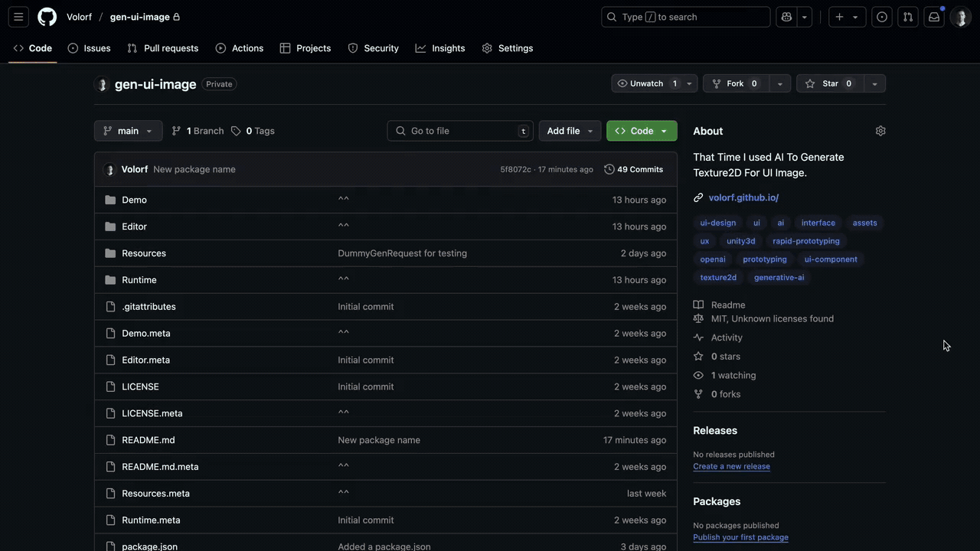Star the gen-ui-image repository
This screenshot has height=551, width=980.
(x=830, y=83)
